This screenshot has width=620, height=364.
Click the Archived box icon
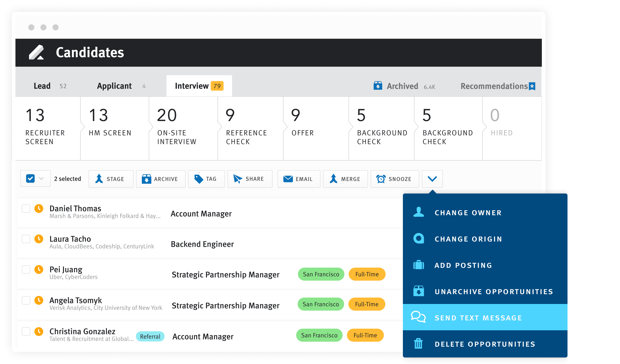pyautogui.click(x=378, y=86)
